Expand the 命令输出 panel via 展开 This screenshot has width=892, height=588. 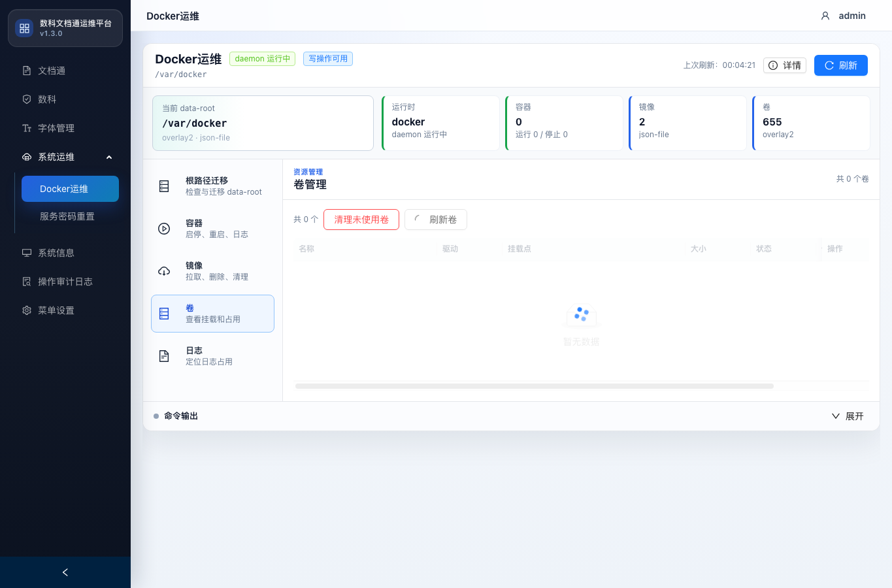point(848,416)
